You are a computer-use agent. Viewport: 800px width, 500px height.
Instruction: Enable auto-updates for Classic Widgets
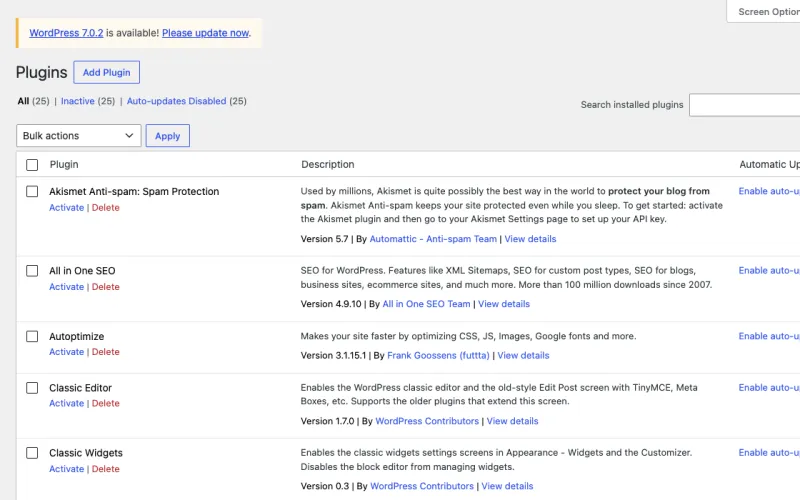[x=769, y=453]
